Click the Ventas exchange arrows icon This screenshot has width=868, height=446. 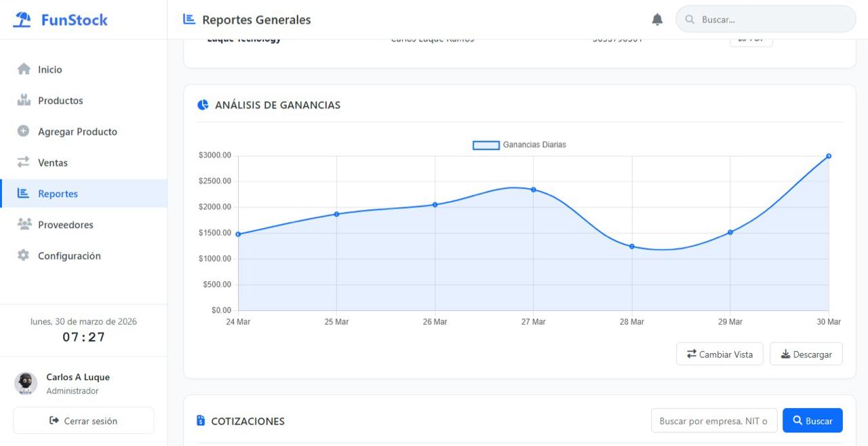coord(24,163)
